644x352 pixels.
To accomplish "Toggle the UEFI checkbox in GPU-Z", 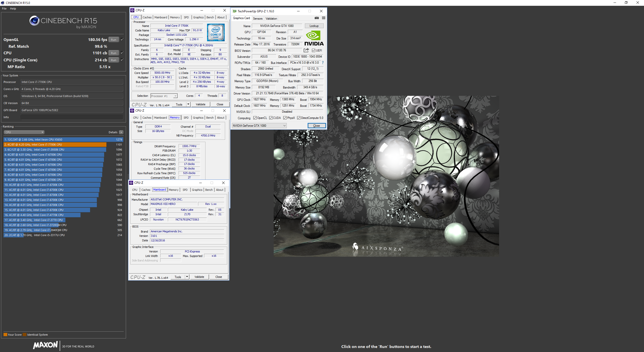I will tap(313, 51).
